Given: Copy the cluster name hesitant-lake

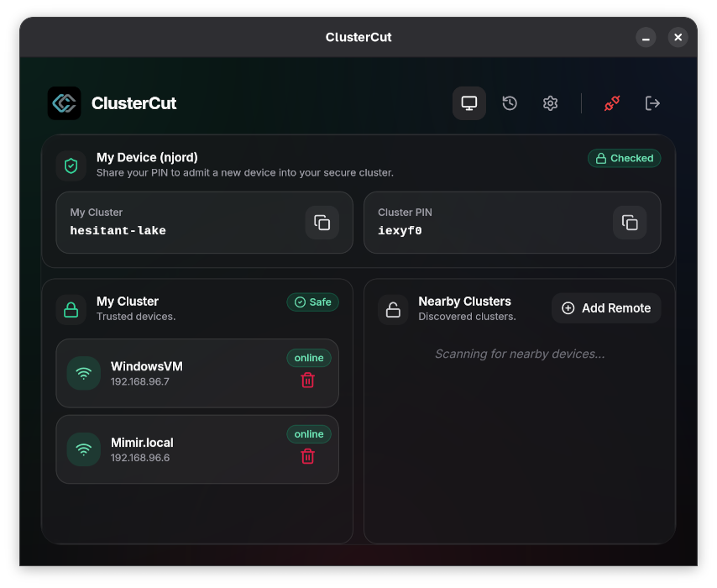Looking at the screenshot, I should click(x=322, y=222).
